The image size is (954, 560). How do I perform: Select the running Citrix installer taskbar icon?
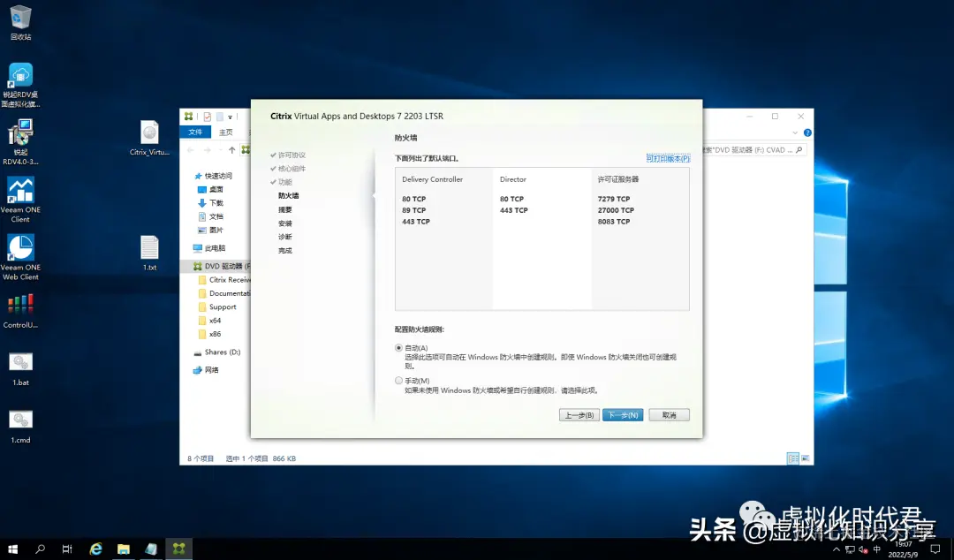pos(178,548)
